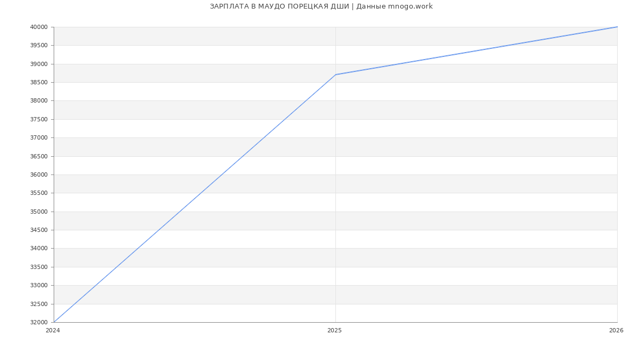Click the 36500 y-axis label

pyautogui.click(x=39, y=157)
